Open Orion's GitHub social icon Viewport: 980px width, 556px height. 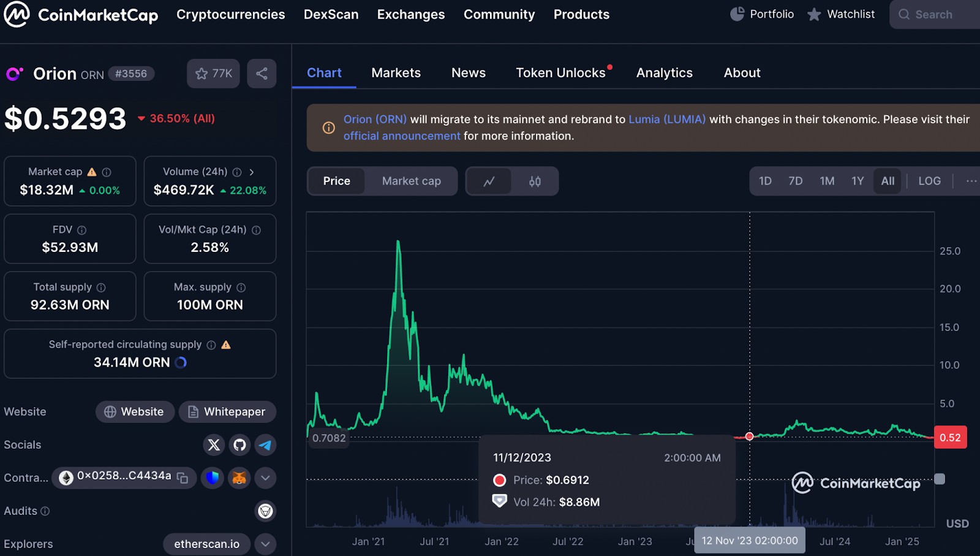click(x=239, y=445)
